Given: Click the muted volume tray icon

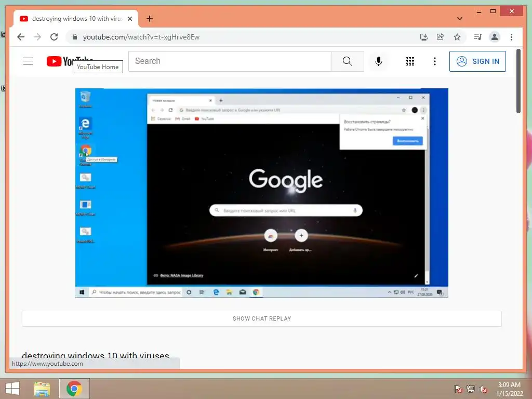Looking at the screenshot, I should point(483,389).
